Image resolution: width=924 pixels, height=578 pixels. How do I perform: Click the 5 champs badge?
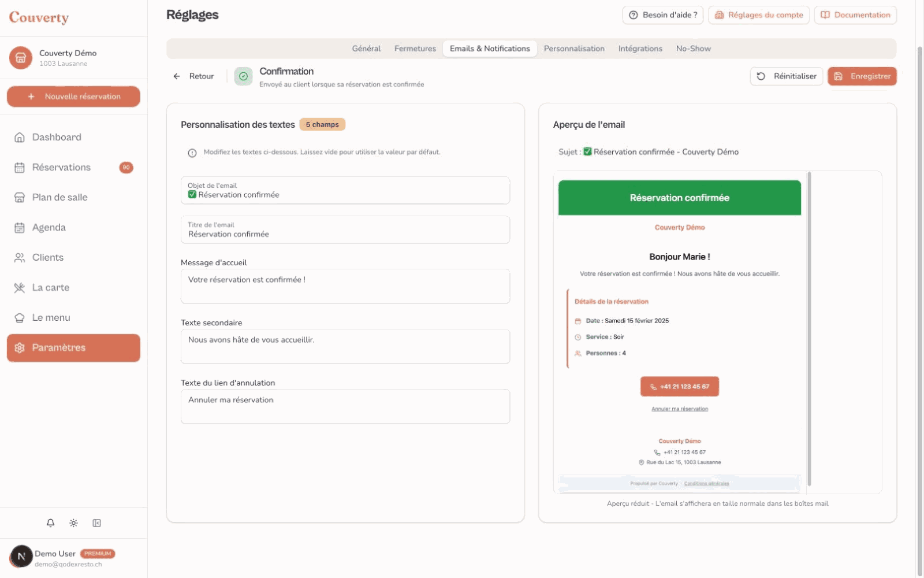pyautogui.click(x=322, y=125)
